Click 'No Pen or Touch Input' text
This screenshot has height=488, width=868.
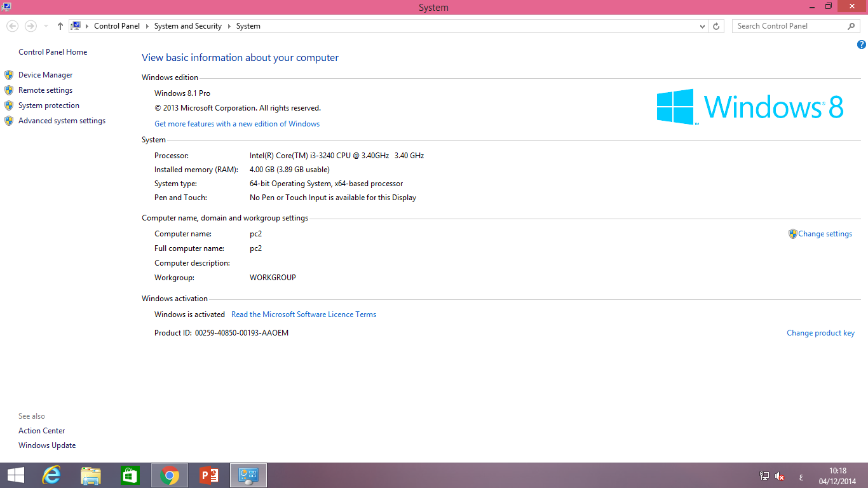(x=333, y=198)
